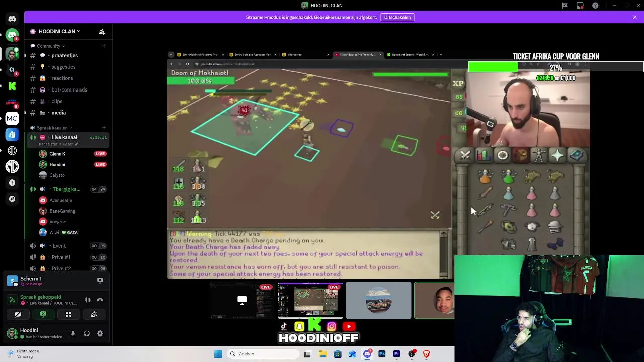Disconnect from voice with hang-up icon
The image size is (644, 362).
(x=100, y=300)
